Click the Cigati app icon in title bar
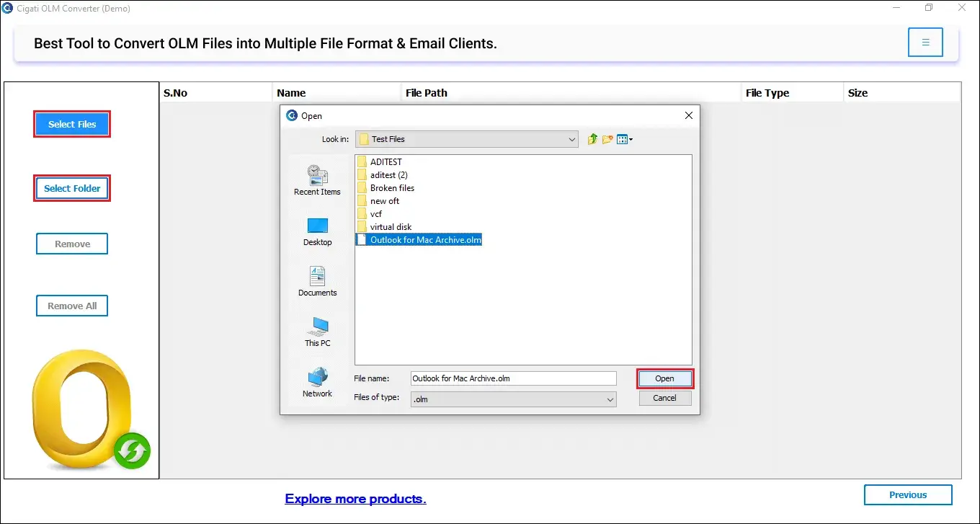 pos(8,8)
